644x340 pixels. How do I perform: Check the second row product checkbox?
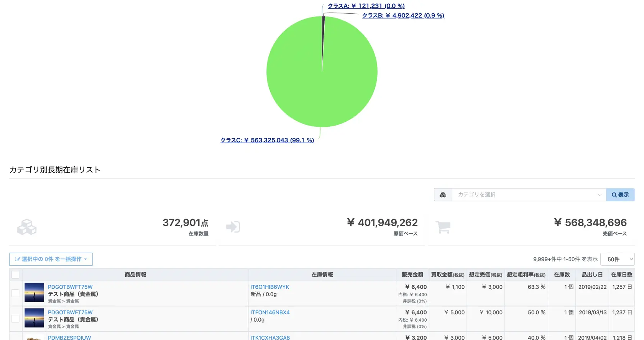coord(15,319)
